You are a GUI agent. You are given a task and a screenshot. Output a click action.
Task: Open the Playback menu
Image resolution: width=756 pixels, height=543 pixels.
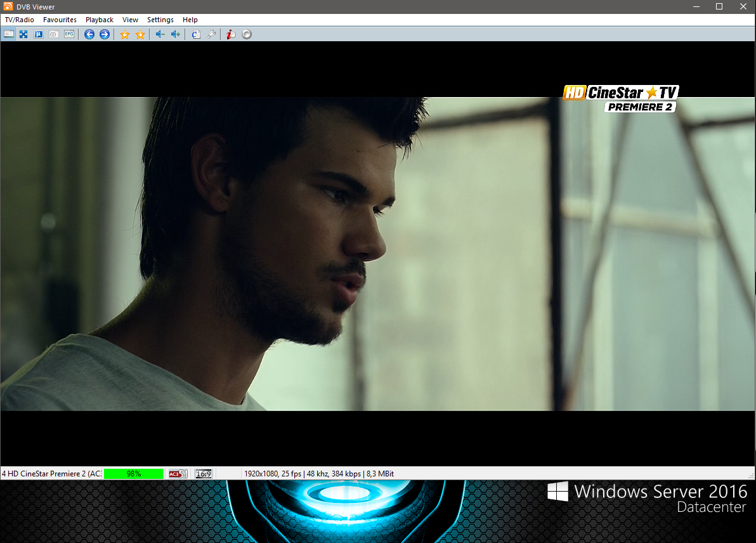tap(100, 20)
